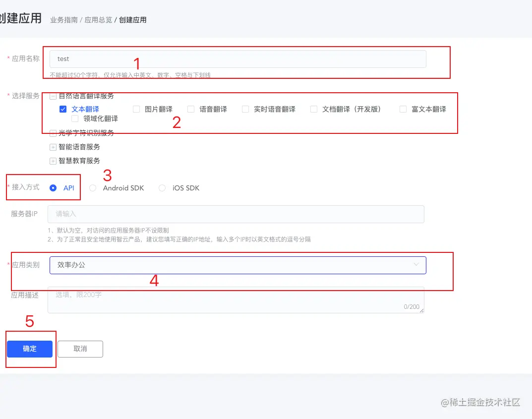The width and height of the screenshot is (532, 419).
Task: Select the API access method radio
Action: click(x=53, y=188)
